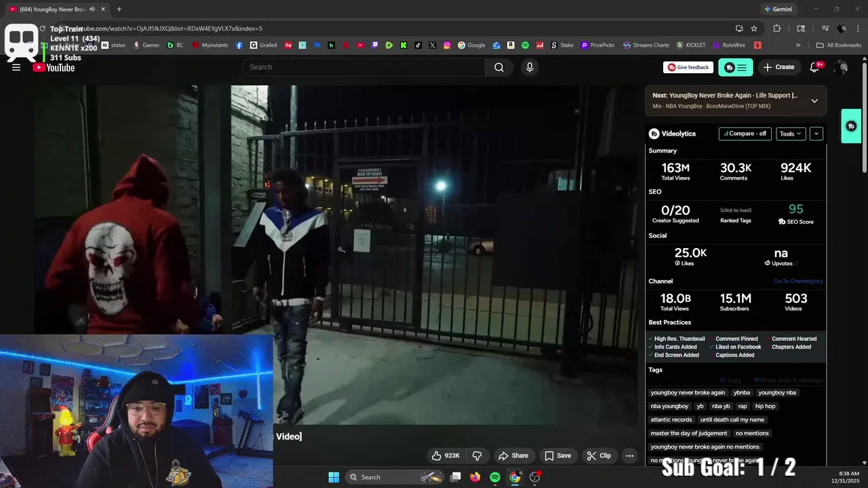868x488 pixels.
Task: Open the account avatar menu
Action: click(842, 67)
